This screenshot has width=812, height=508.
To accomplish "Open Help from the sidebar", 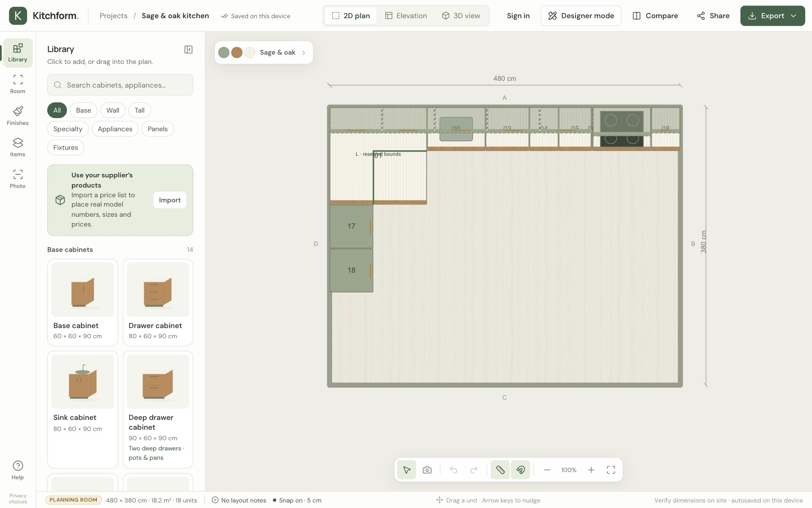I will click(18, 470).
